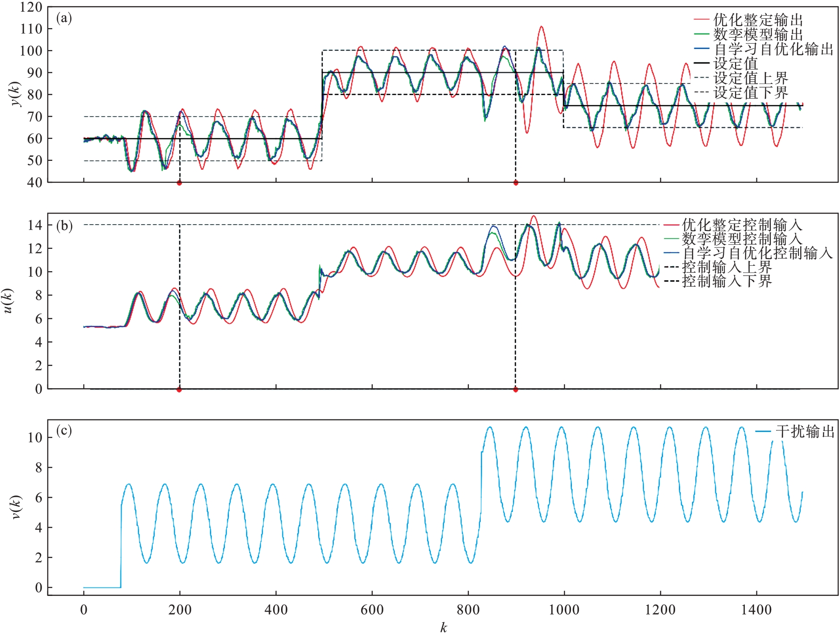
Task: Click the red marker at k=200 in plot (b)
Action: [179, 390]
